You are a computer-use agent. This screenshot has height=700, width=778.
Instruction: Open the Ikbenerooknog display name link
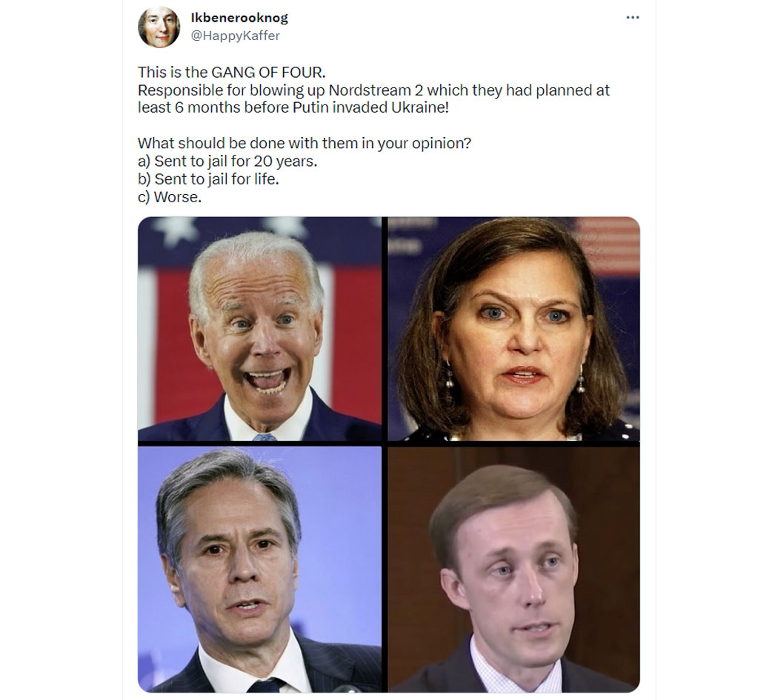239,18
